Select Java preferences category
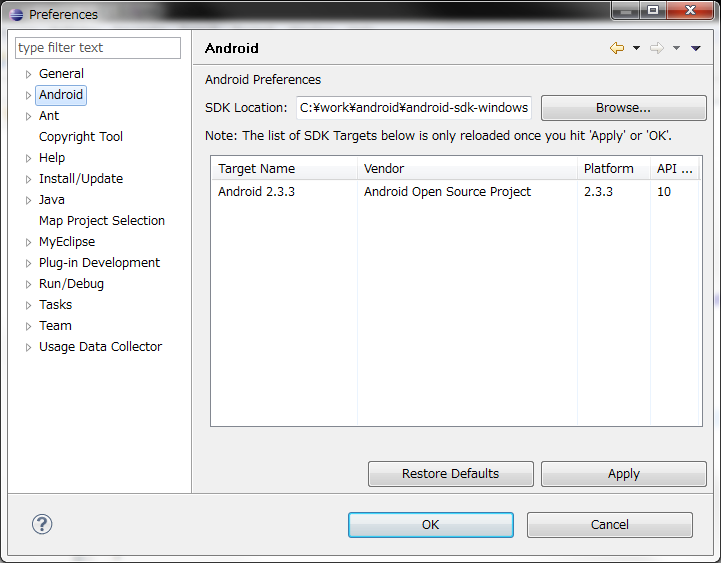721x563 pixels. click(52, 200)
